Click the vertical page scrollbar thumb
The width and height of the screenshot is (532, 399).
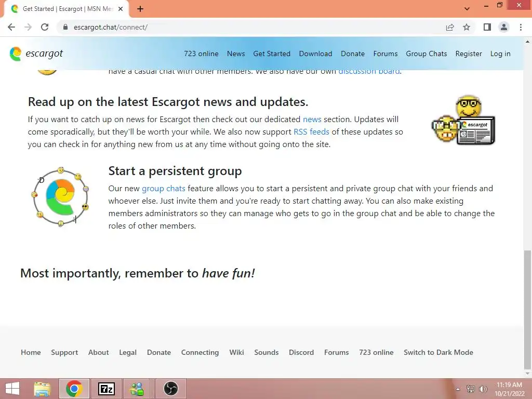click(x=527, y=310)
